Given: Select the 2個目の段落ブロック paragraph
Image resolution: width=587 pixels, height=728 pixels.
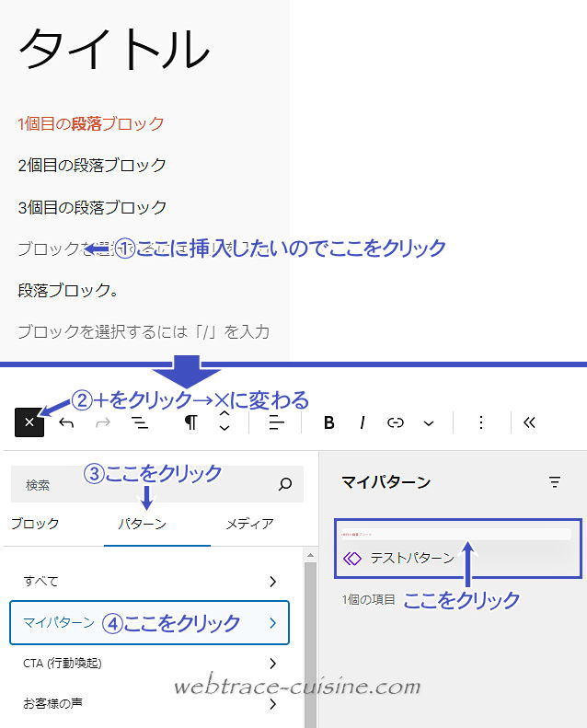Looking at the screenshot, I should point(92,166).
